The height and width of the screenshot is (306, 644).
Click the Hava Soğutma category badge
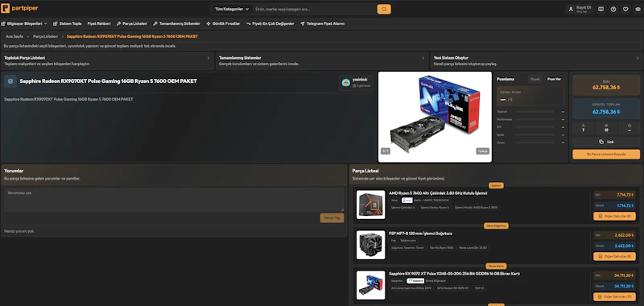(x=496, y=225)
